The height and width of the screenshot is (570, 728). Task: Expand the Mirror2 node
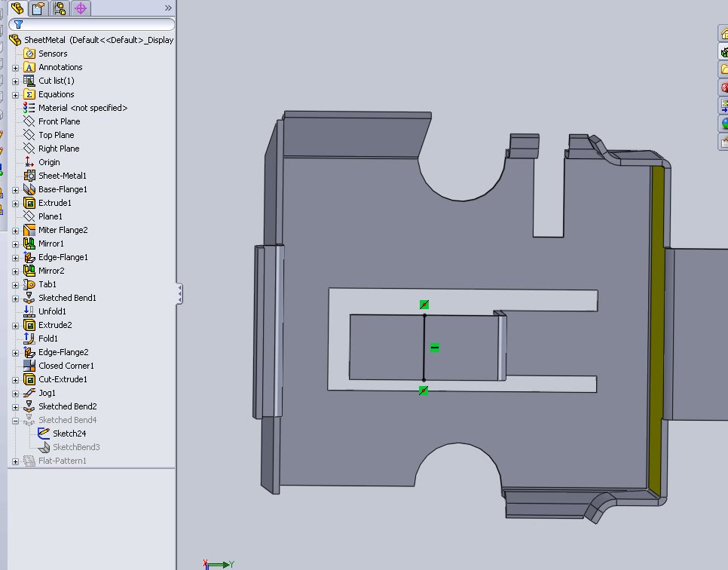(15, 271)
